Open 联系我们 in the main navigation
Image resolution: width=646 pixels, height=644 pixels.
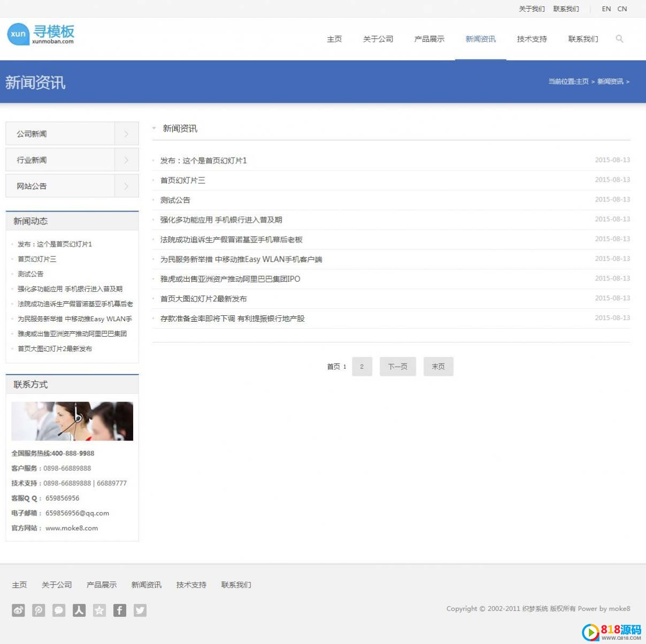pyautogui.click(x=583, y=39)
